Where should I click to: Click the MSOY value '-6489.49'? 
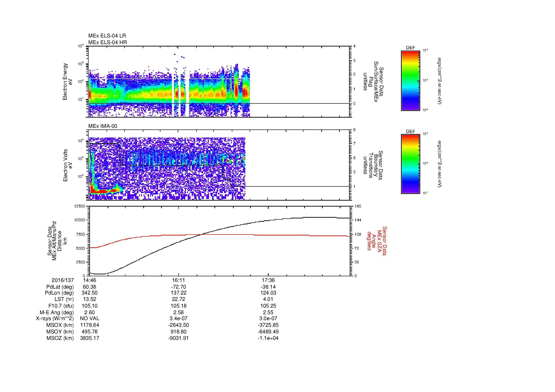click(268, 332)
